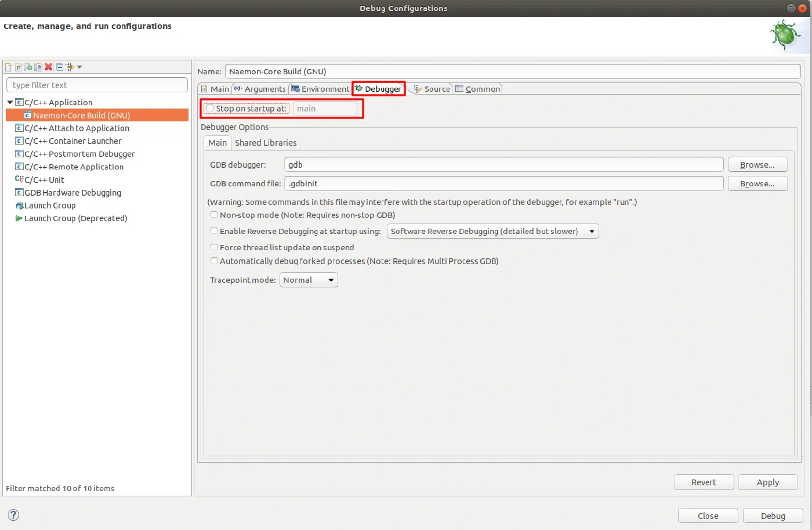The width and height of the screenshot is (812, 530).
Task: Enable Stop on startup at checkbox
Action: (210, 109)
